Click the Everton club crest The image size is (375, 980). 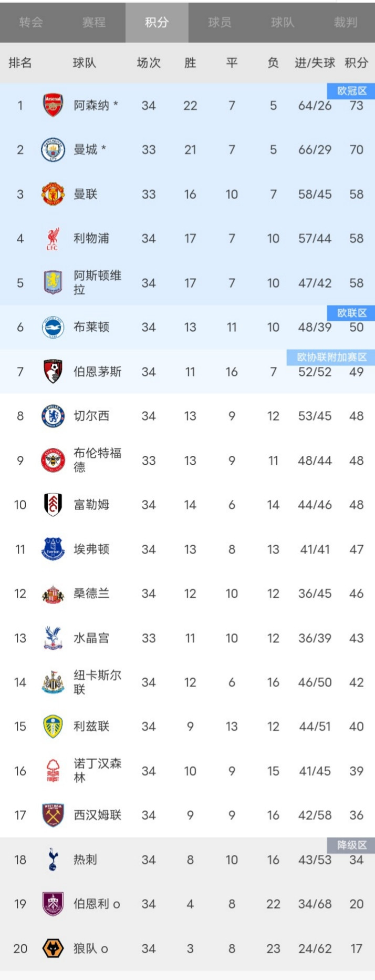[53, 549]
